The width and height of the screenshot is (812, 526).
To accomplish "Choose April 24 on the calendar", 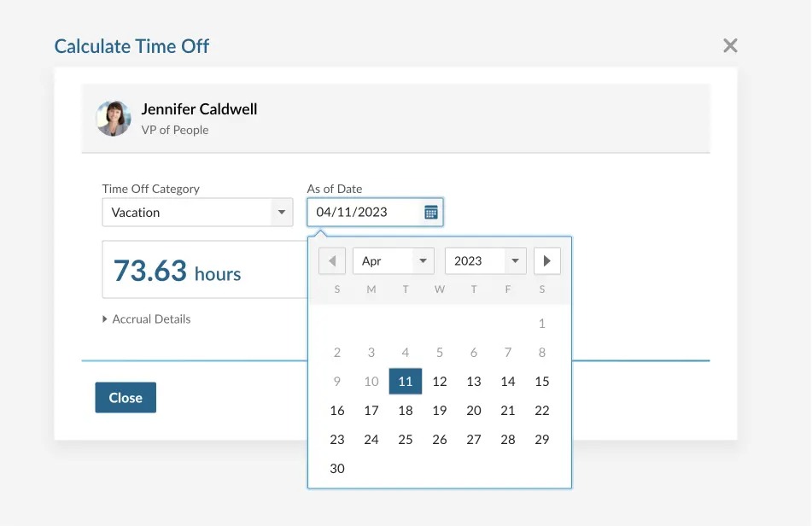I will click(x=371, y=440).
